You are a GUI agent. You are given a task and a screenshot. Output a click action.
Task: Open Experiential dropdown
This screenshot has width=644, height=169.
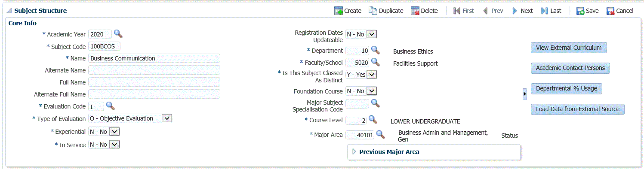coord(114,132)
